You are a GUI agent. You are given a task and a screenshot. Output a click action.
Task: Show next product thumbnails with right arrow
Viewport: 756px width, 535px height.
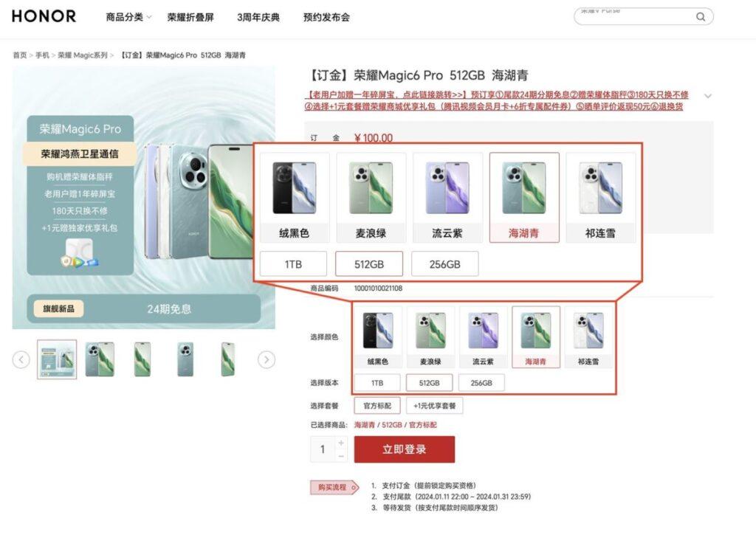[267, 359]
